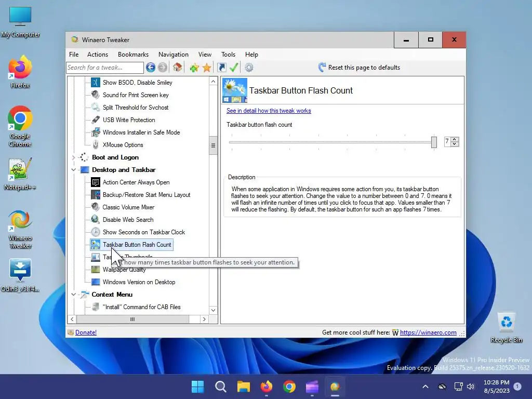Select Action Center Always Open

point(136,182)
